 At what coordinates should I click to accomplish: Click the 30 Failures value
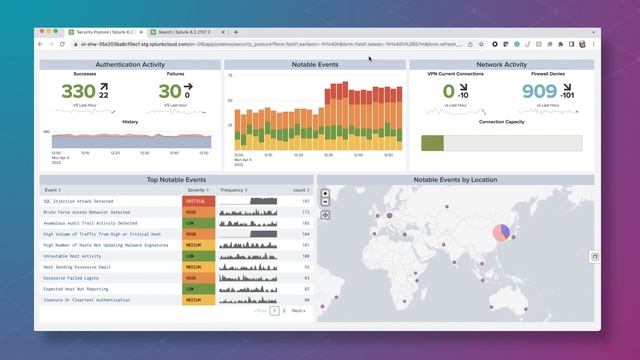point(170,91)
